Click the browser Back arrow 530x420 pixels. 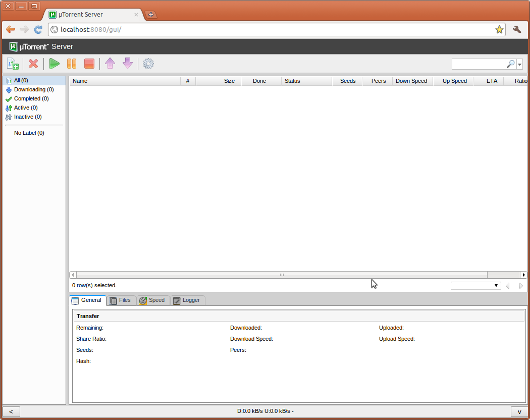[x=11, y=30]
